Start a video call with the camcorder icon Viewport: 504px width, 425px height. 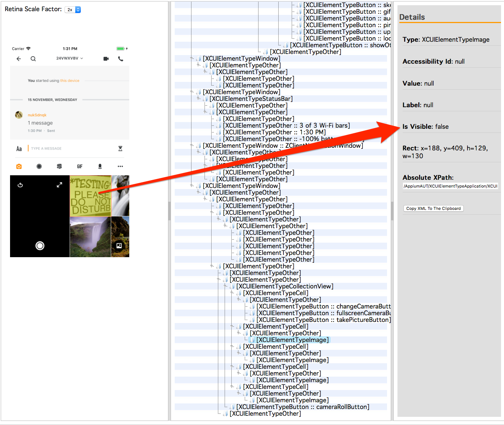click(x=105, y=58)
